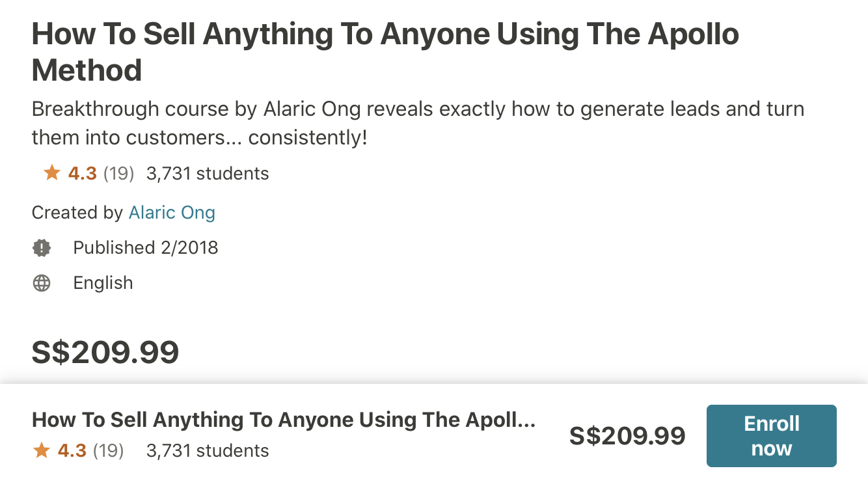The height and width of the screenshot is (488, 868).
Task: Click the truncated course title in the bottom bar
Action: (284, 420)
